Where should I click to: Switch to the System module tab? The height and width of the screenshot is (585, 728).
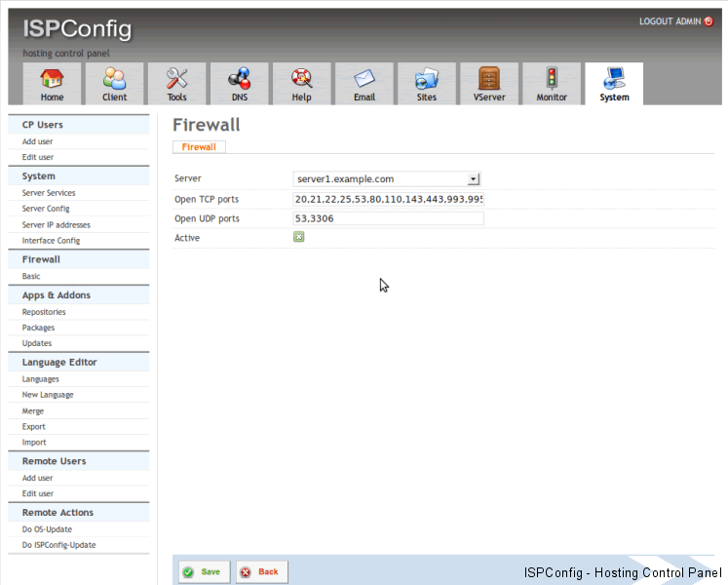(614, 84)
